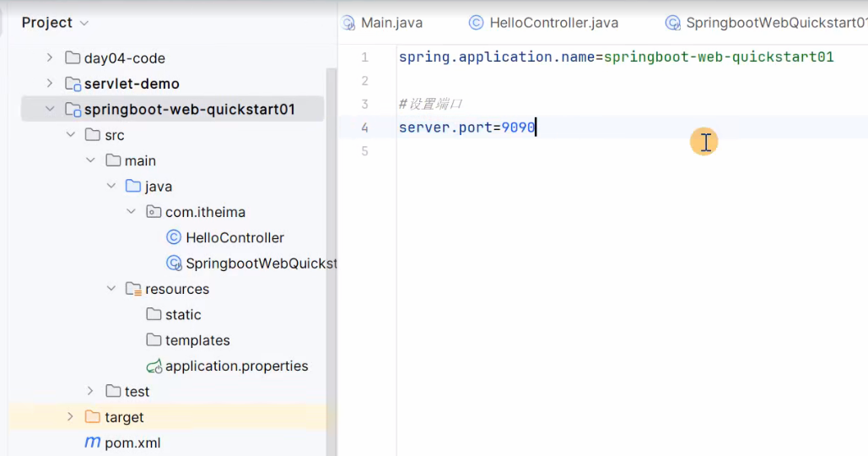Click the HelloController class icon in tree
Viewport: 868px width, 456px height.
coord(174,237)
